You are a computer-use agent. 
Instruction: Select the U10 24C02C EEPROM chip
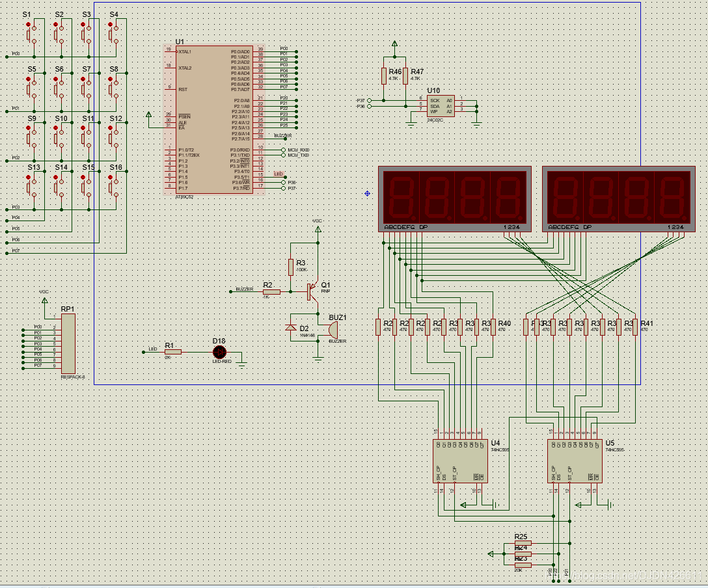tap(441, 106)
